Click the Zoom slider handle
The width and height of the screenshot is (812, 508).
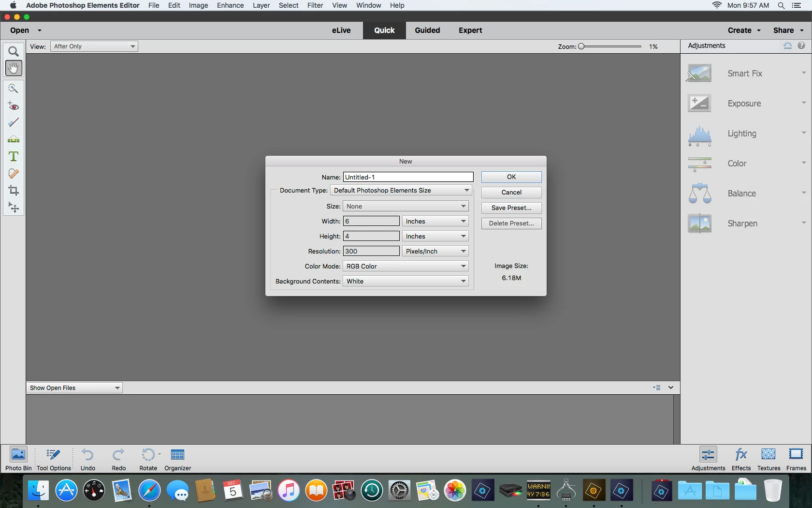[x=581, y=46]
